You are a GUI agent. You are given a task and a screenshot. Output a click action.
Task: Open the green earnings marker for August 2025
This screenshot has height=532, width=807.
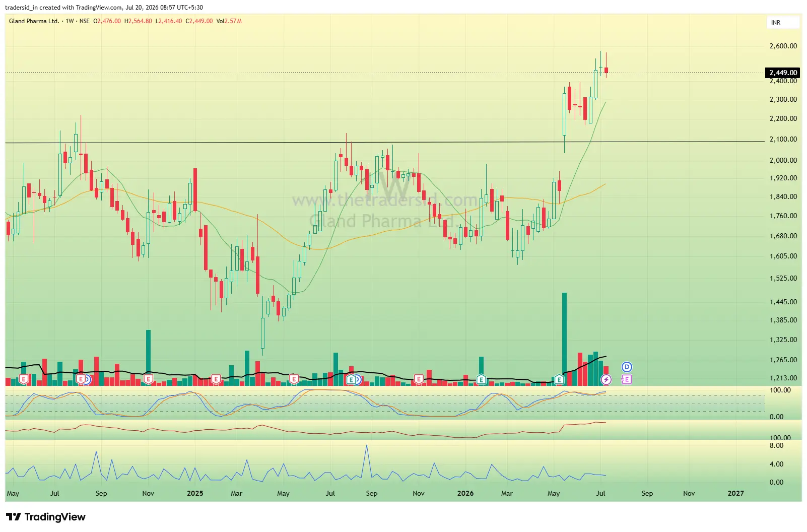point(351,379)
